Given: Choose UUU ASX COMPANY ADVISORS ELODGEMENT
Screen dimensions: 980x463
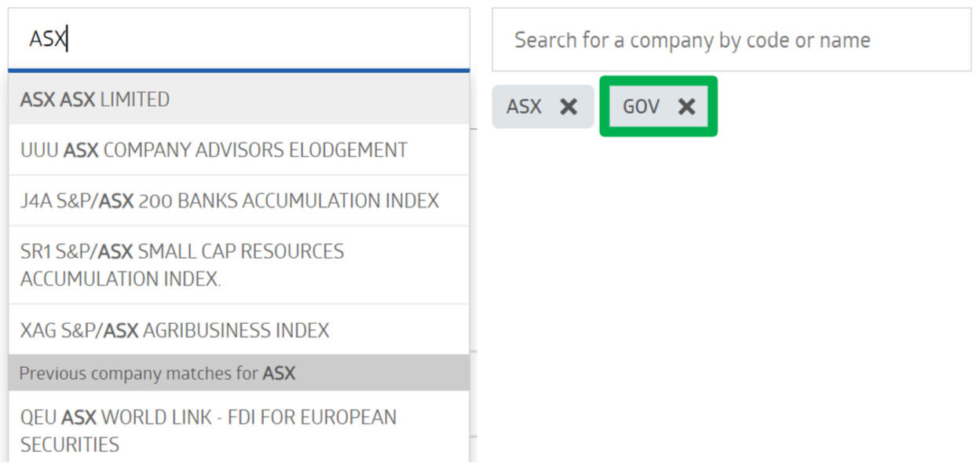Looking at the screenshot, I should (x=239, y=149).
